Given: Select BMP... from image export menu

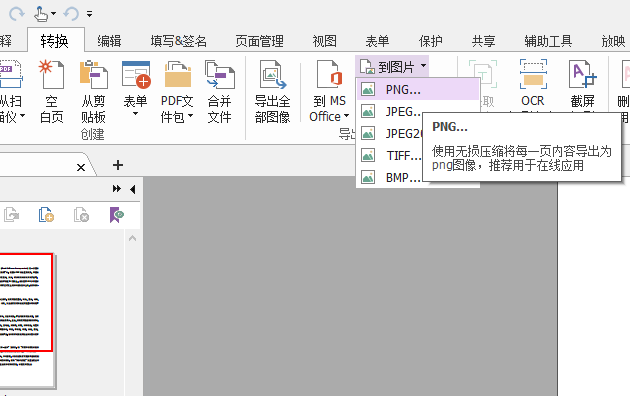Looking at the screenshot, I should click(x=390, y=177).
